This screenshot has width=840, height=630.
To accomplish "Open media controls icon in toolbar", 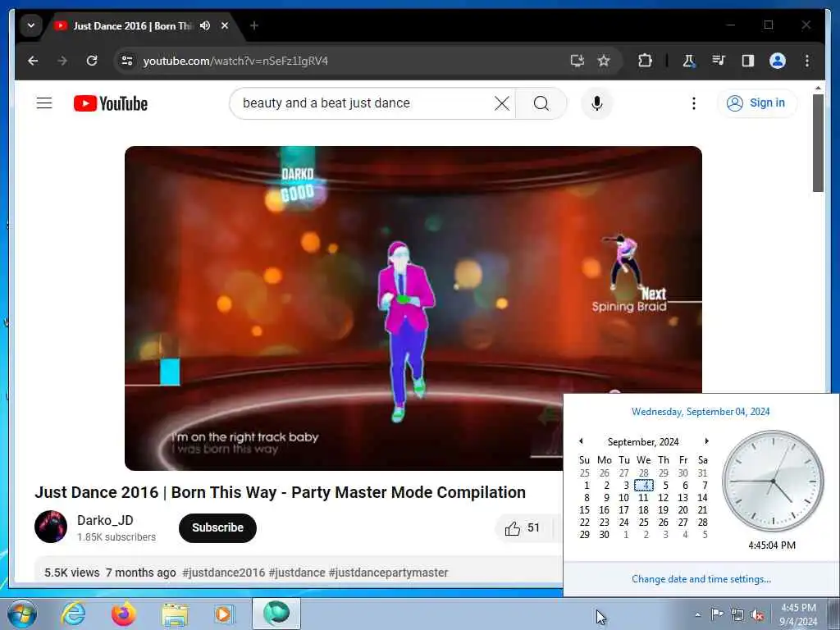I will (719, 61).
